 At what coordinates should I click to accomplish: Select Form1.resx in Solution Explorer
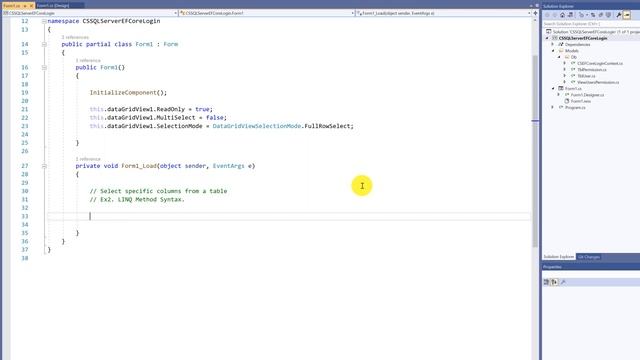point(581,101)
